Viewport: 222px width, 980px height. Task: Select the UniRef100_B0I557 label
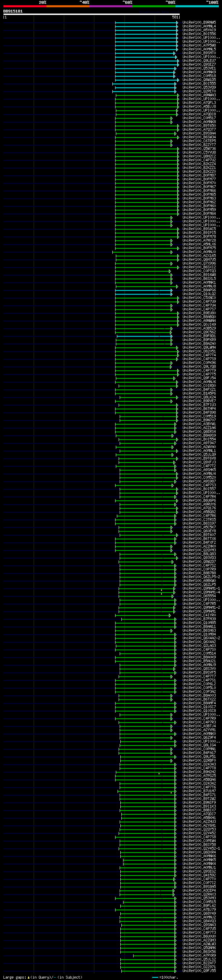pyautogui.click(x=199, y=489)
